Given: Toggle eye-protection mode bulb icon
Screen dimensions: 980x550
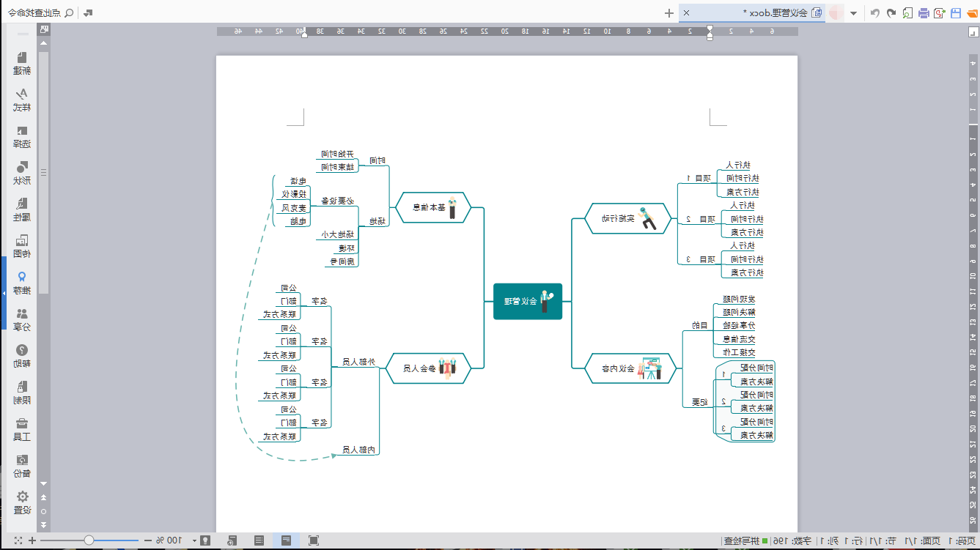Looking at the screenshot, I should tap(205, 540).
